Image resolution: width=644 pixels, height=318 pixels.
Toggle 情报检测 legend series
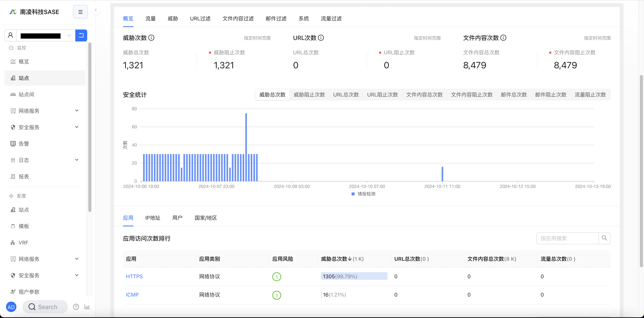(x=364, y=194)
